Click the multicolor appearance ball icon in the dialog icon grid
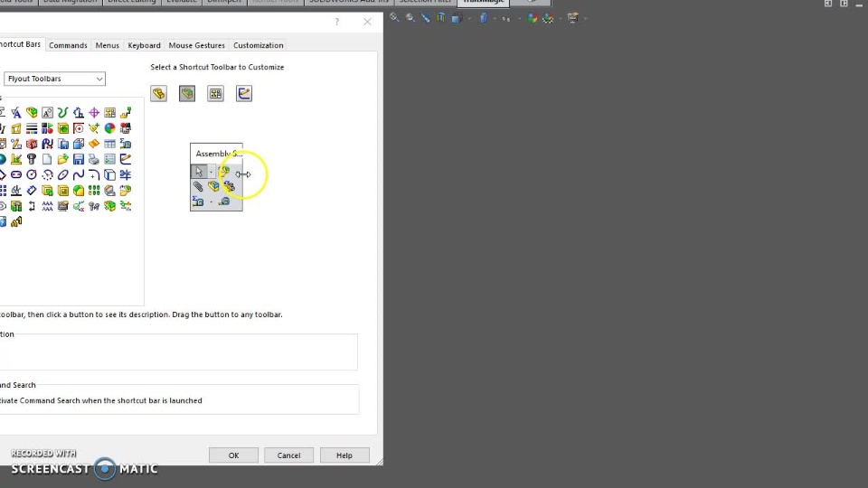 coord(109,128)
